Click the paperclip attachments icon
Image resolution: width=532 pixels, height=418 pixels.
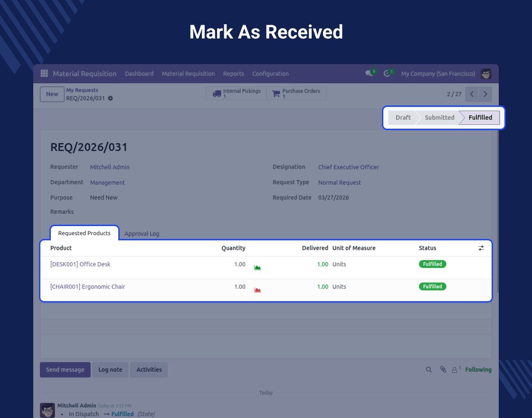click(x=443, y=370)
